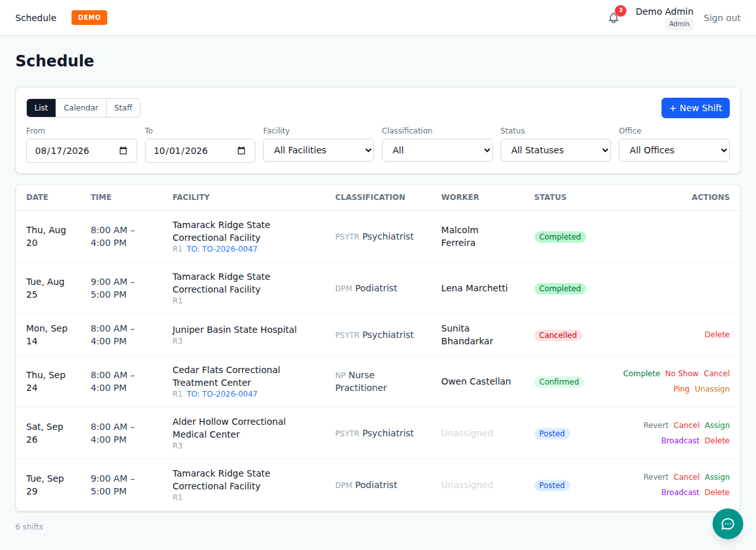Image resolution: width=756 pixels, height=550 pixels.
Task: Assign a worker to Sep 29 shift
Action: point(717,477)
